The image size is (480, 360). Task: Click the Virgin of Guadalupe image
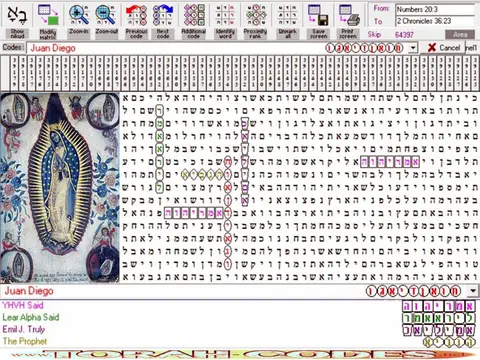point(60,188)
